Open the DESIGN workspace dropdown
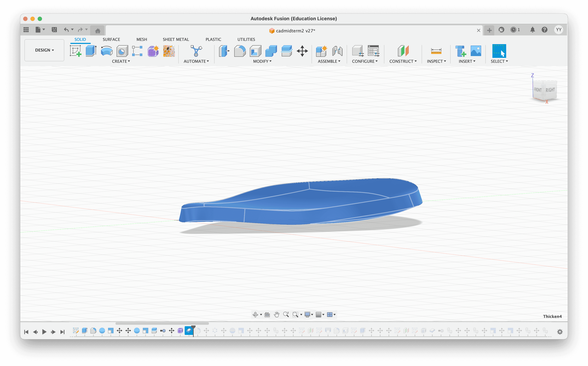The image size is (588, 366). (44, 50)
